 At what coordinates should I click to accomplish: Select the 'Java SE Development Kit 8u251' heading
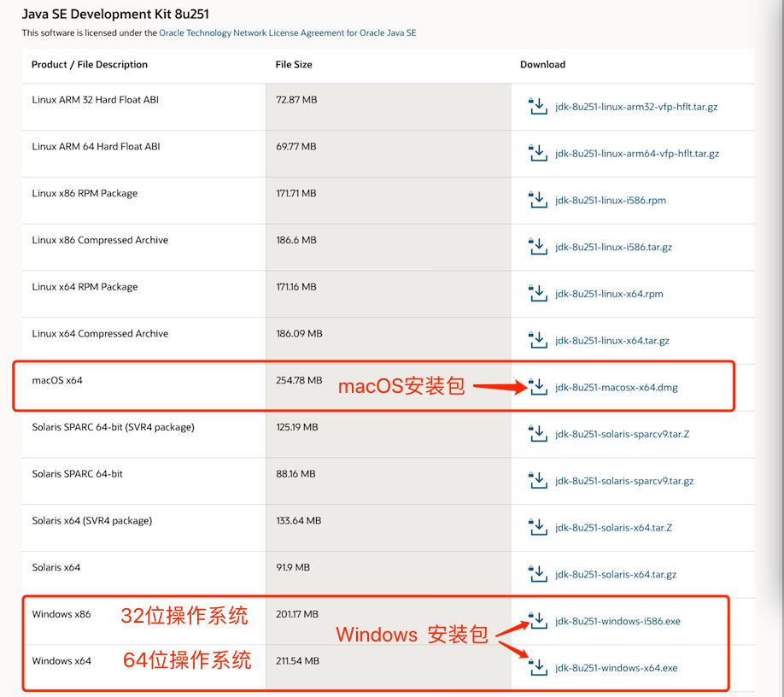115,14
